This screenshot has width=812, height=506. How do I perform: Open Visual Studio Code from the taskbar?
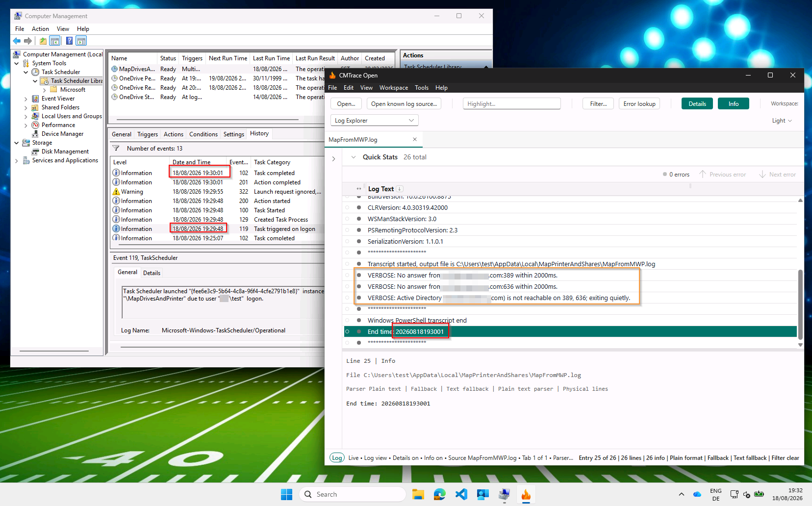(x=461, y=494)
